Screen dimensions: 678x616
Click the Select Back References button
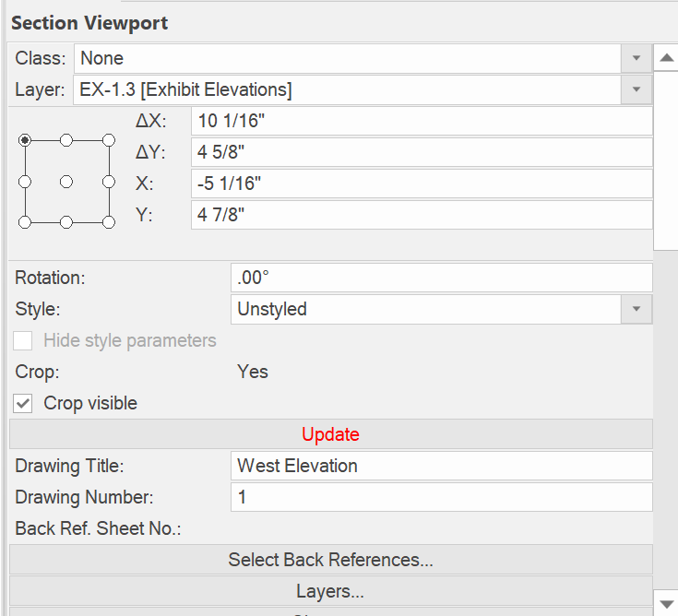330,560
